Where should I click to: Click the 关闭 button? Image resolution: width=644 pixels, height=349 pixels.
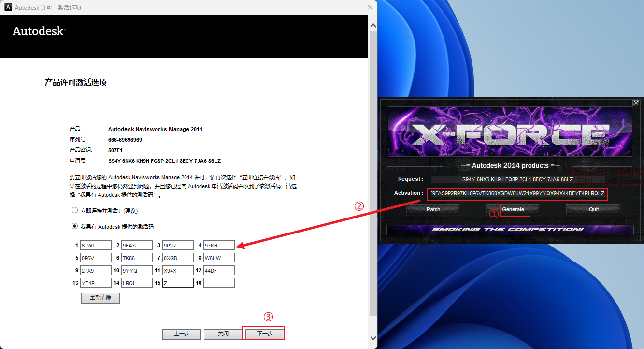(x=223, y=334)
